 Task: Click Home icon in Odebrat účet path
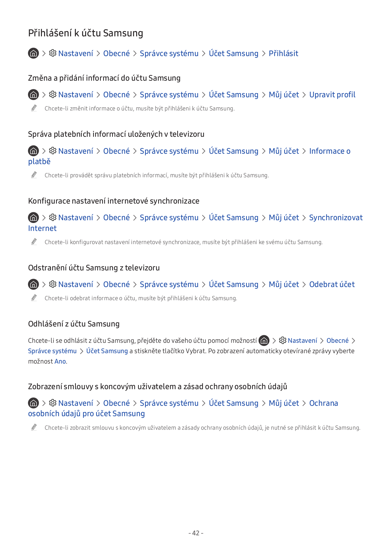pyautogui.click(x=33, y=284)
